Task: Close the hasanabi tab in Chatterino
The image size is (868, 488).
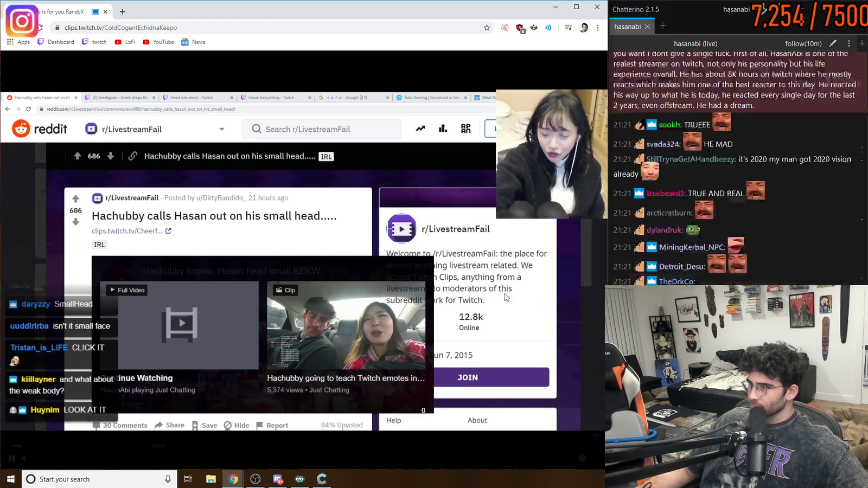Action: pos(647,27)
